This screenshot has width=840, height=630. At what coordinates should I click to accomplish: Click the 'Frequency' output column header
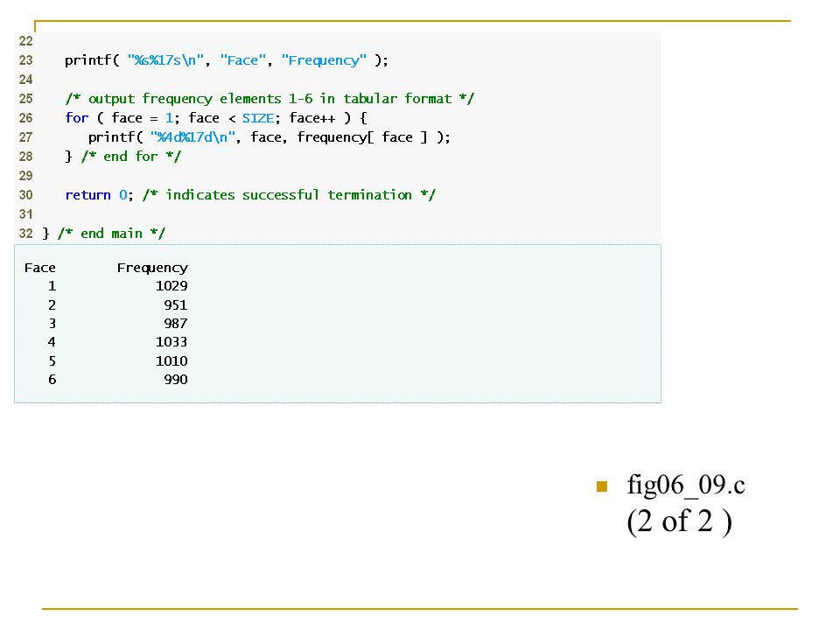(152, 268)
